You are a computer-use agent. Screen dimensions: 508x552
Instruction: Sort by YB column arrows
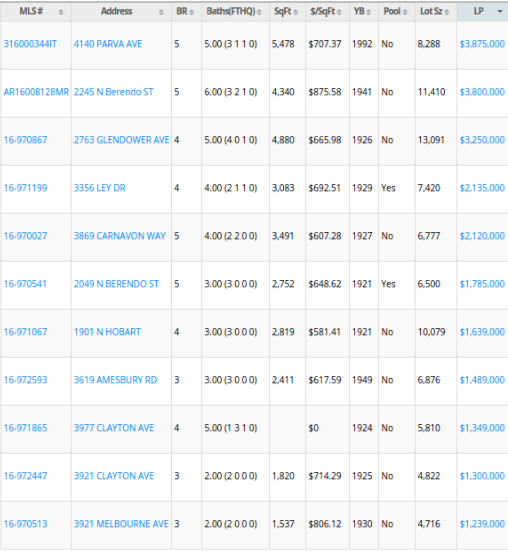(x=368, y=12)
